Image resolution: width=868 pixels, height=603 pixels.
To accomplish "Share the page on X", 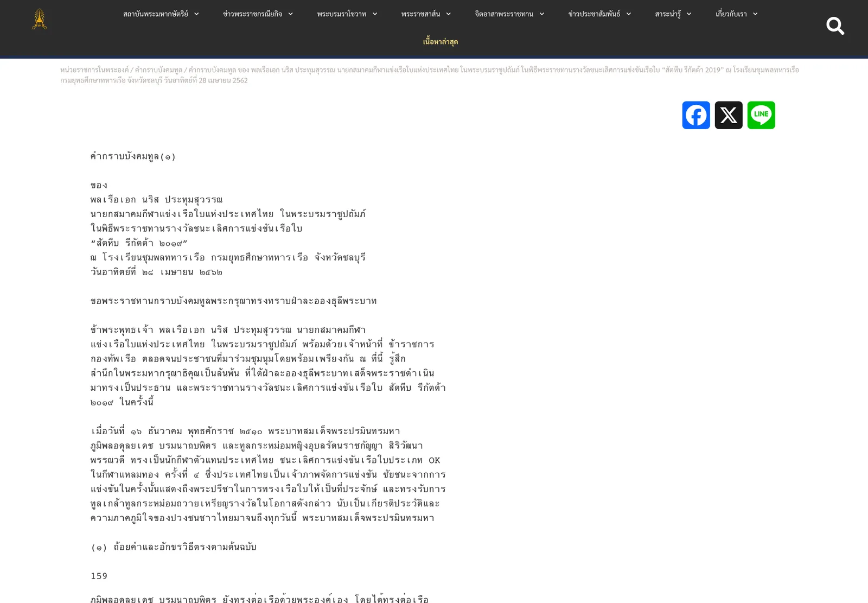I will click(x=729, y=115).
